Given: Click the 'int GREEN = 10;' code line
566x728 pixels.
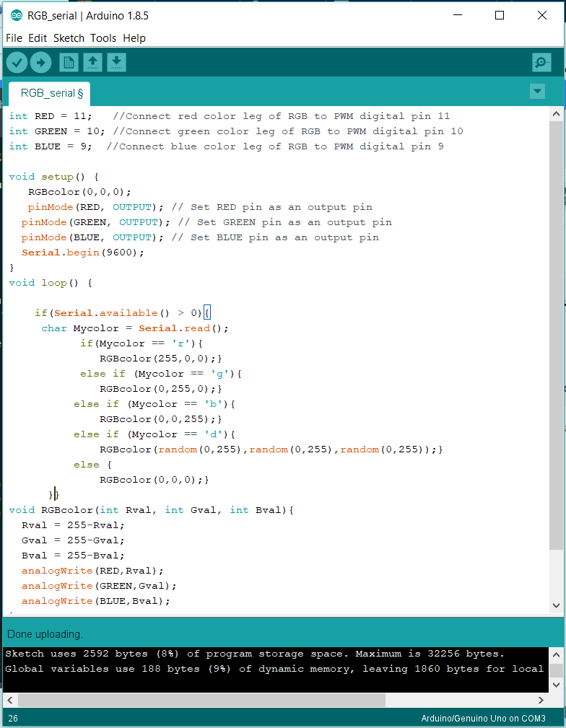Looking at the screenshot, I should tap(236, 131).
